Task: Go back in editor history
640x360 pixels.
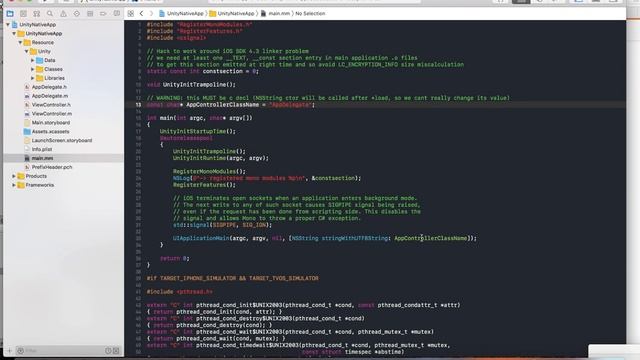Action: [x=141, y=13]
